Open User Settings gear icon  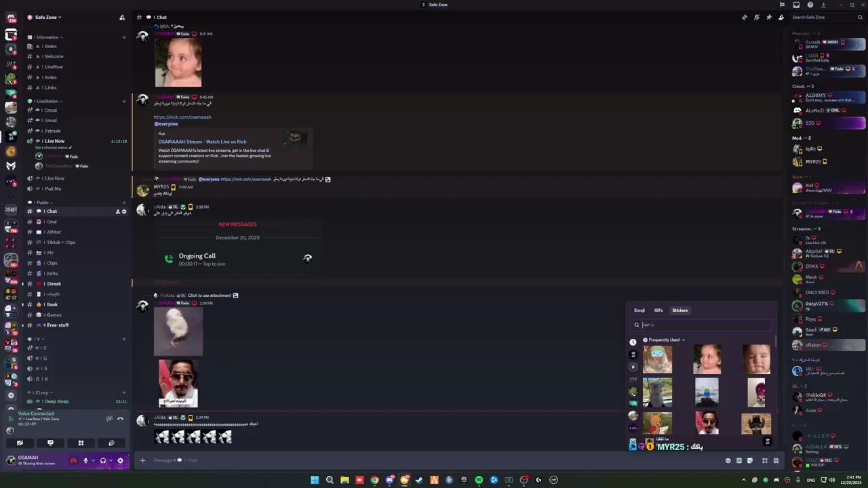[120, 461]
